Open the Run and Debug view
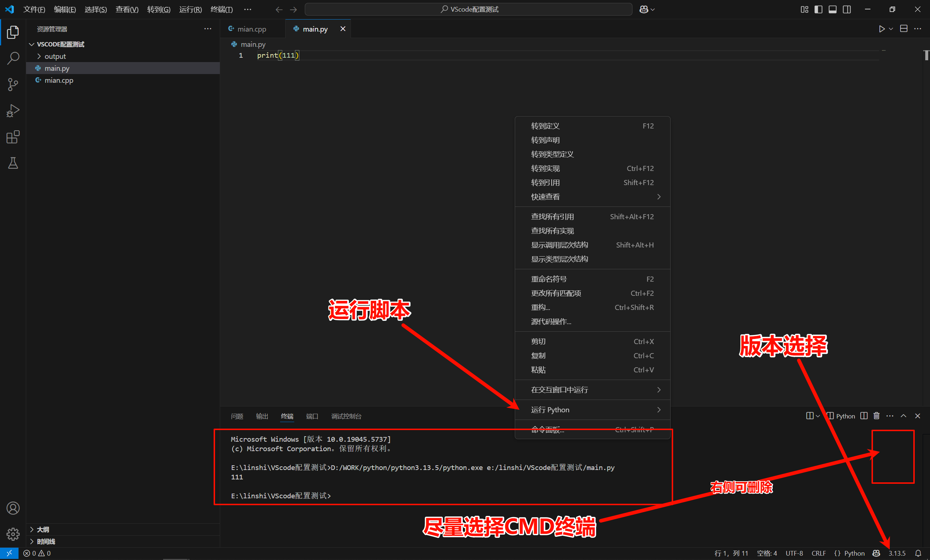This screenshot has width=930, height=560. coord(13,110)
